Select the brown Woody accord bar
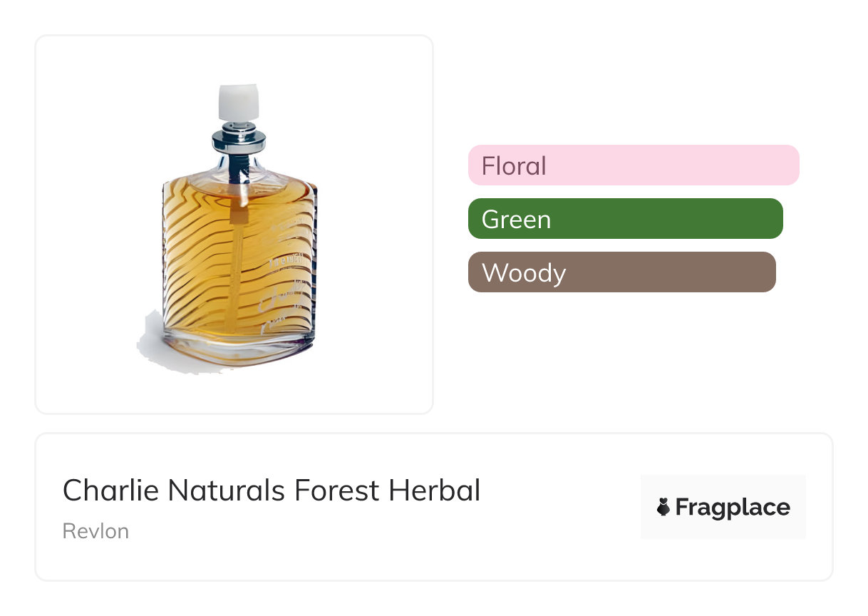The height and width of the screenshot is (616, 868). [x=621, y=272]
